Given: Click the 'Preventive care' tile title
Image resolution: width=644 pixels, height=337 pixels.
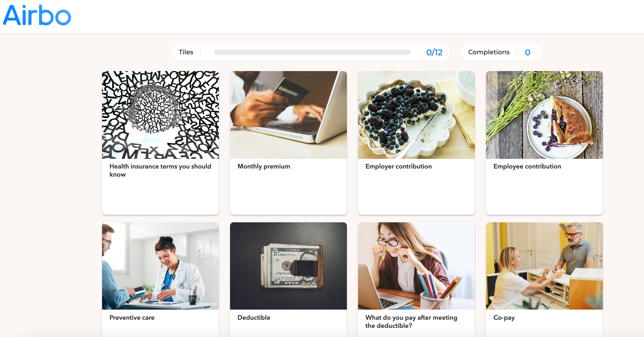Looking at the screenshot, I should click(x=132, y=318).
